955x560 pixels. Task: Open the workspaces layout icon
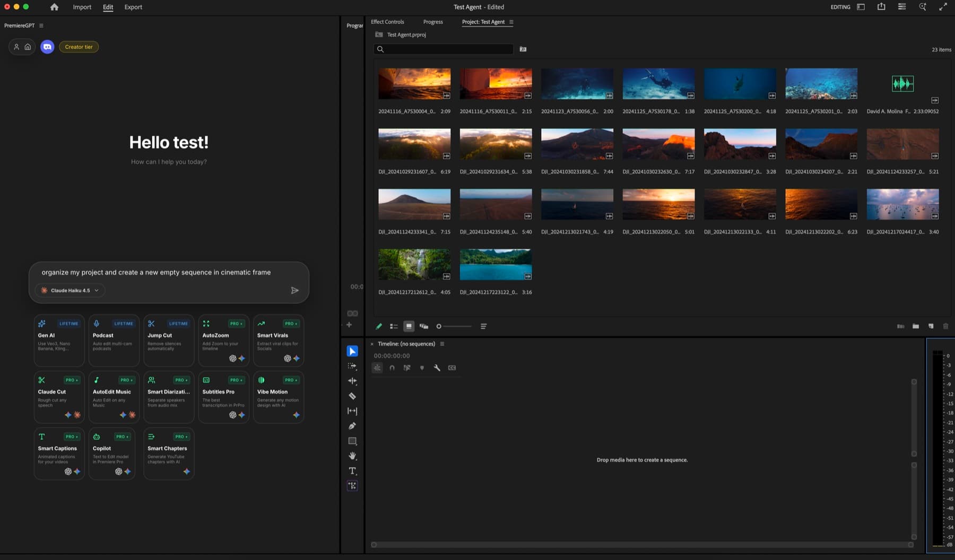(x=861, y=7)
